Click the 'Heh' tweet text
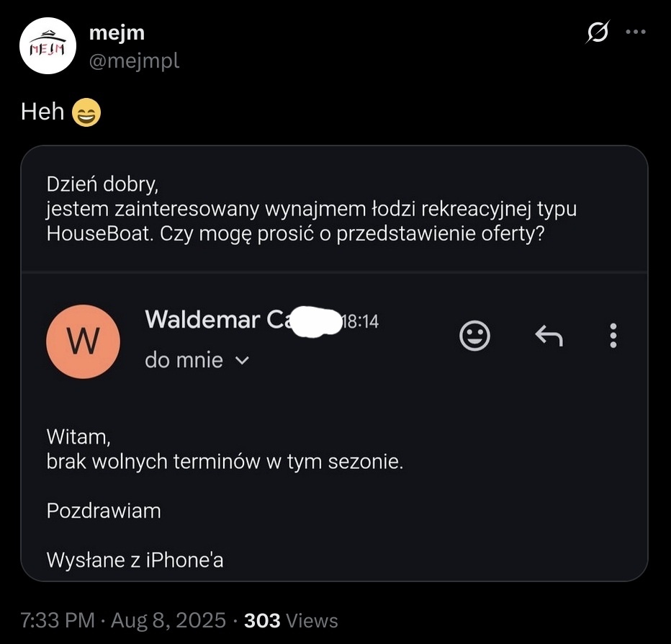671x644 pixels. point(42,112)
